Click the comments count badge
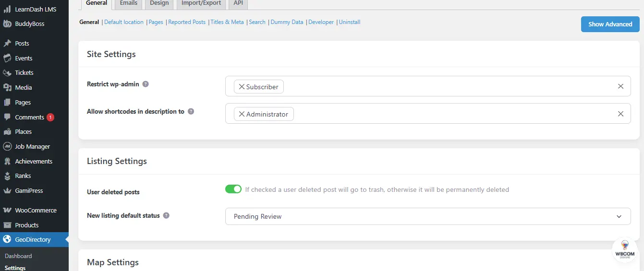Screen dimensions: 644x271 50,117
